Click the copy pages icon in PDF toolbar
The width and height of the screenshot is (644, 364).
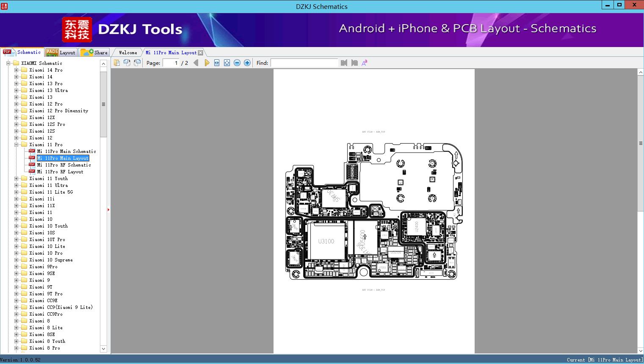pos(117,63)
